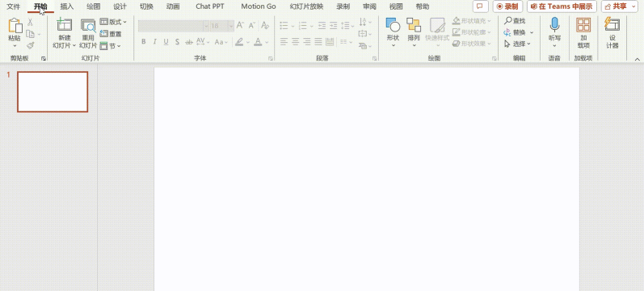Viewport: 644px width, 291px height.
Task: Click the comments speech bubble icon
Action: click(x=480, y=6)
